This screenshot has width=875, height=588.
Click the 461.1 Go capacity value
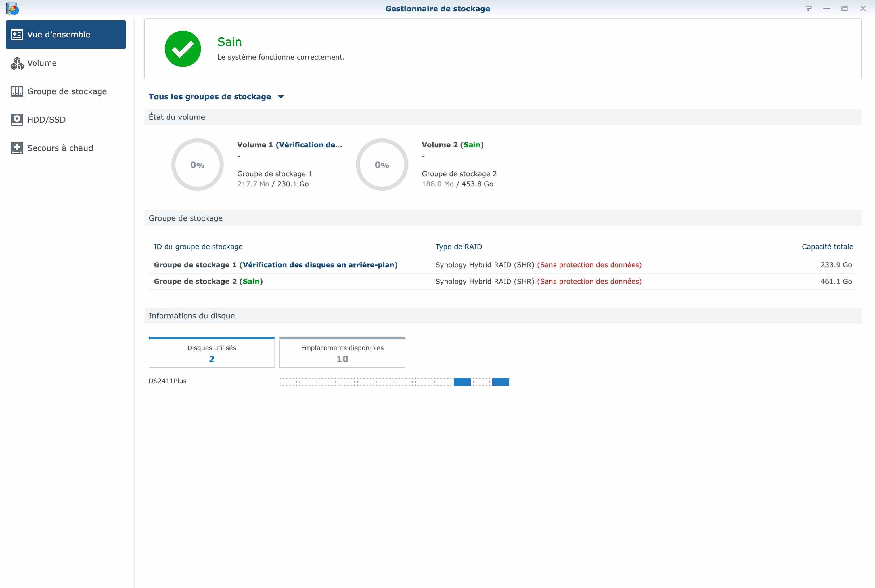click(836, 281)
